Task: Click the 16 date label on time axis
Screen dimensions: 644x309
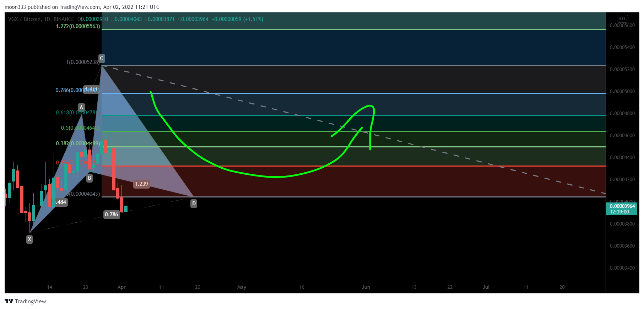Action: 302,287
